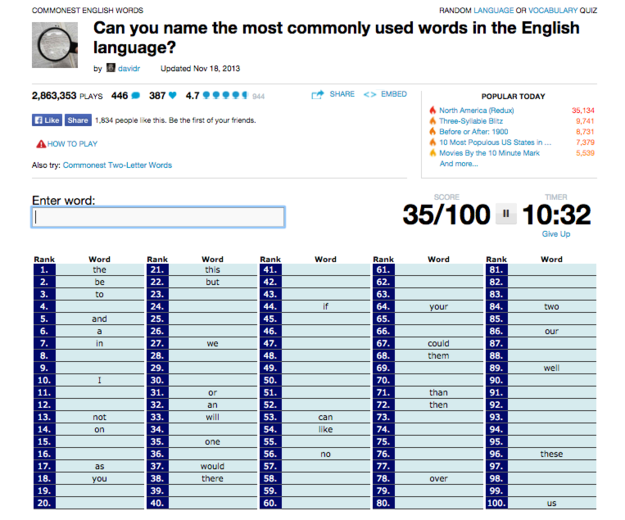Click the Give Up link
This screenshot has height=520, width=625.
(x=556, y=234)
